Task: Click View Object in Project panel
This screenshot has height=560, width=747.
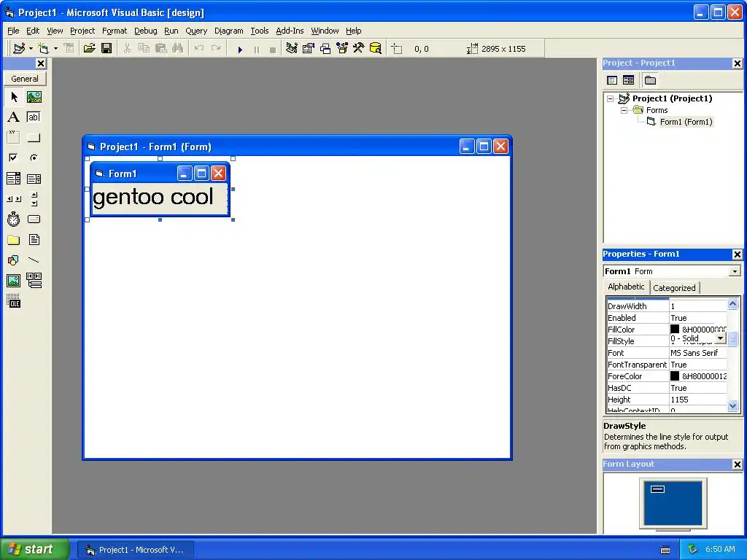Action: [629, 80]
